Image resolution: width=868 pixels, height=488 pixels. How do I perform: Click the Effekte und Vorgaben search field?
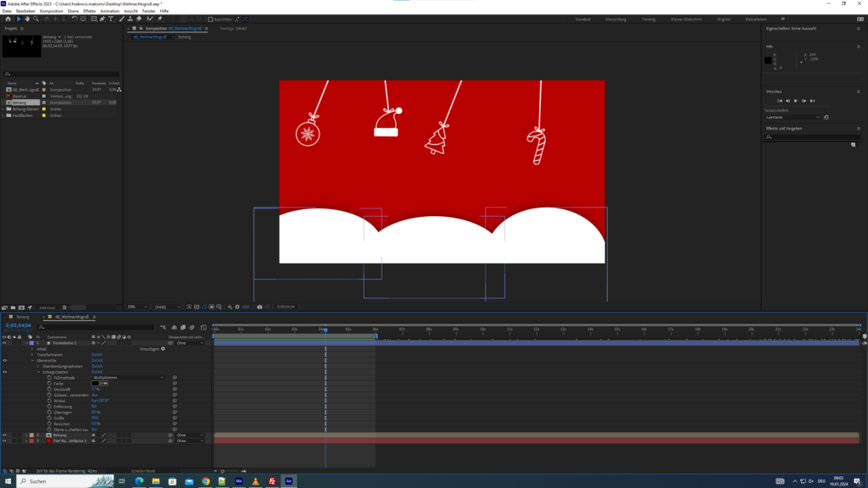tap(812, 136)
